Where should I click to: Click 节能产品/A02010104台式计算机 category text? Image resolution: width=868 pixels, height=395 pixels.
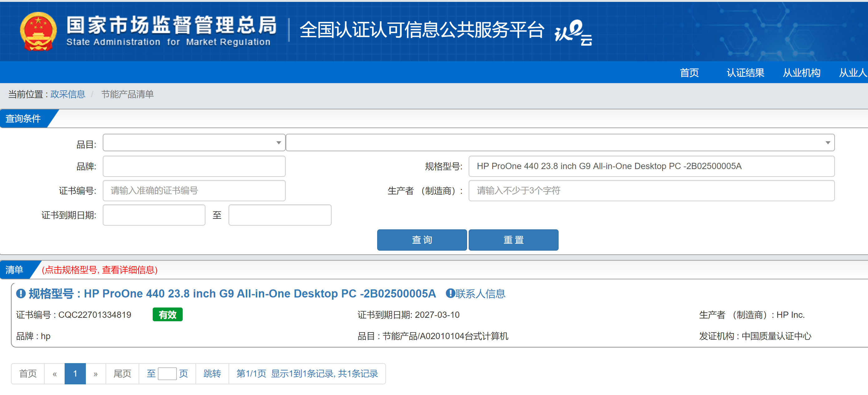[x=445, y=336]
